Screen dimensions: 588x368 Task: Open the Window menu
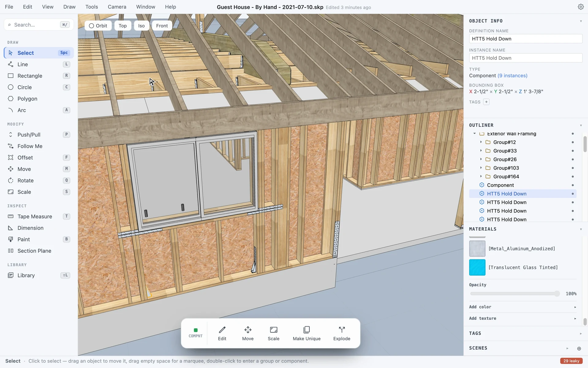click(146, 7)
